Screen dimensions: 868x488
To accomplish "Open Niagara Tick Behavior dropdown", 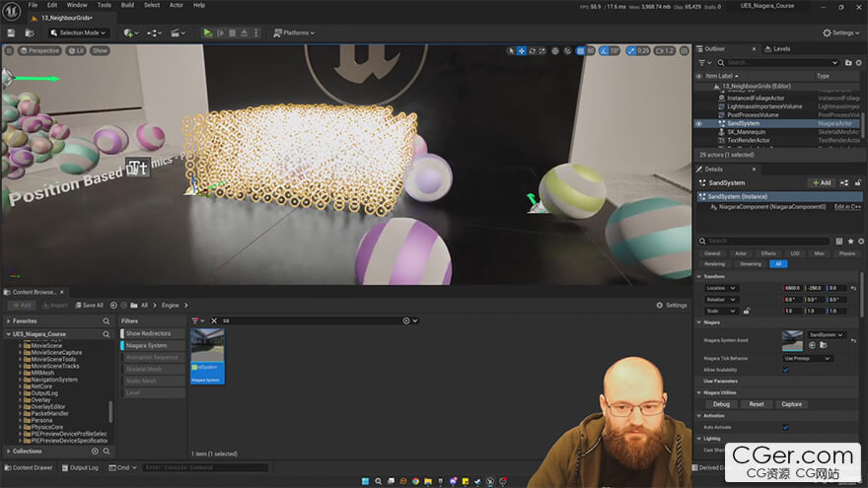I will tap(807, 359).
